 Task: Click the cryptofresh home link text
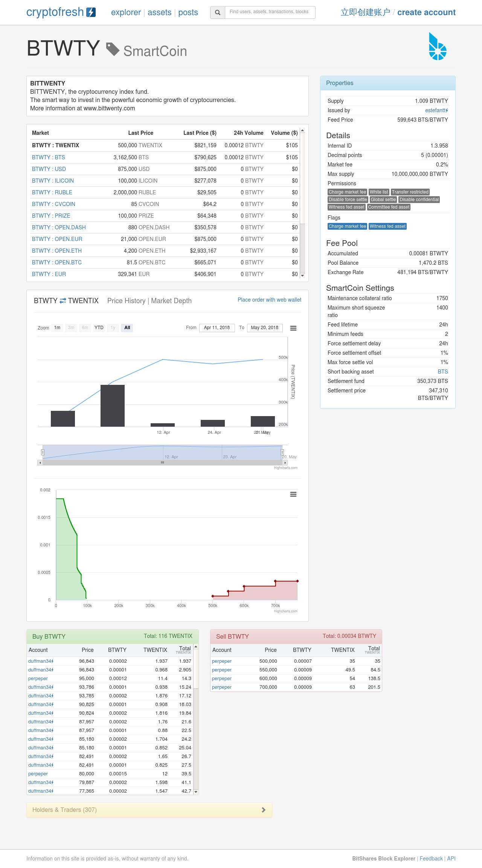(x=55, y=12)
